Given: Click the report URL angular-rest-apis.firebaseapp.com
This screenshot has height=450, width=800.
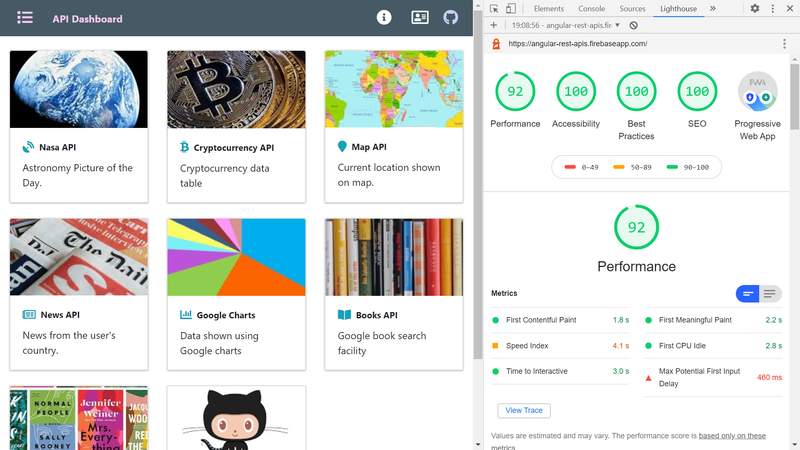Looking at the screenshot, I should [x=578, y=44].
